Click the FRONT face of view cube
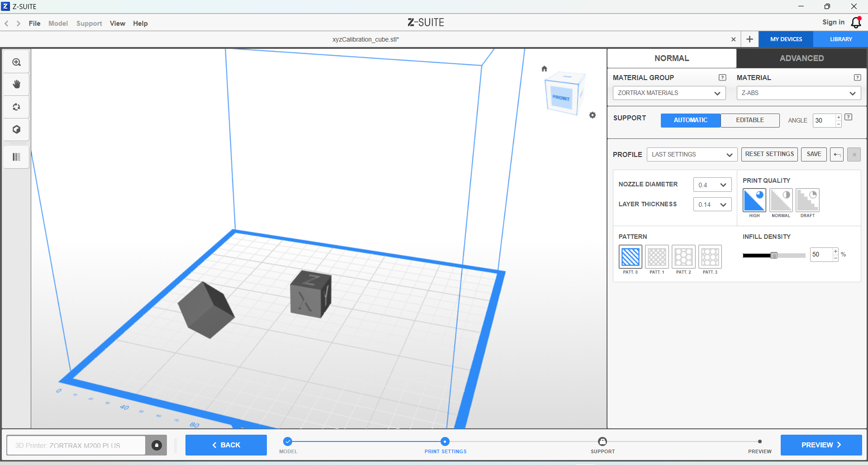The width and height of the screenshot is (868, 465). tap(561, 98)
